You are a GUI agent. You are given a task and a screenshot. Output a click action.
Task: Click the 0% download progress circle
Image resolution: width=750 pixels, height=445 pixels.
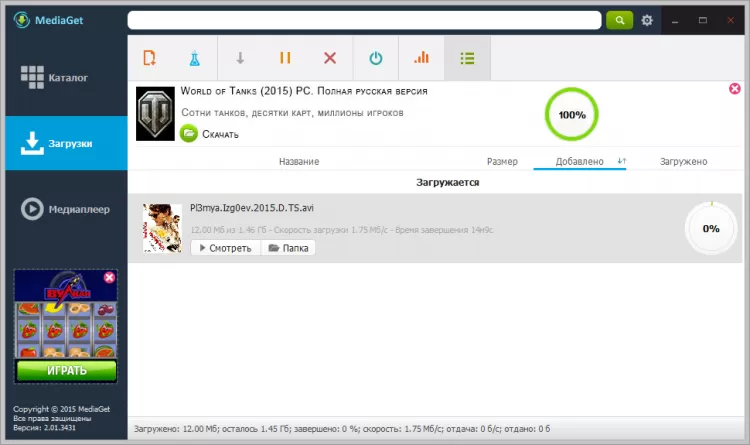[x=711, y=228]
